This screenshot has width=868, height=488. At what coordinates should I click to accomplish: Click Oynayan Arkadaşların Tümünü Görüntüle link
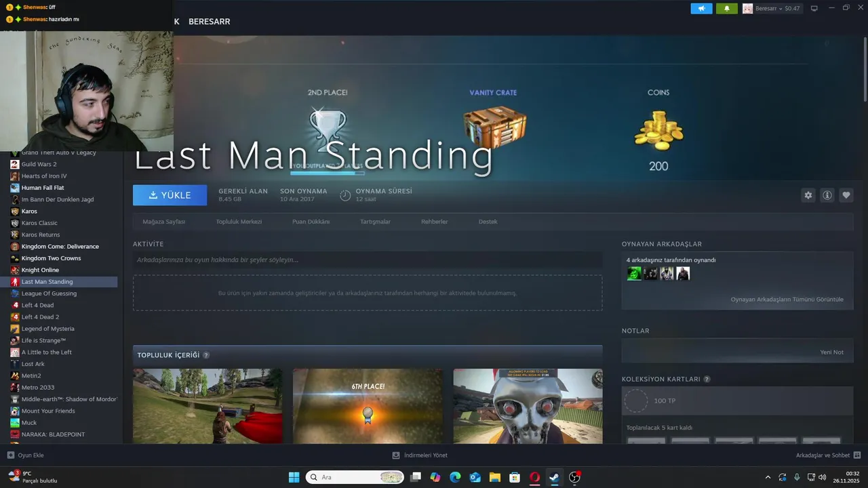tap(787, 299)
